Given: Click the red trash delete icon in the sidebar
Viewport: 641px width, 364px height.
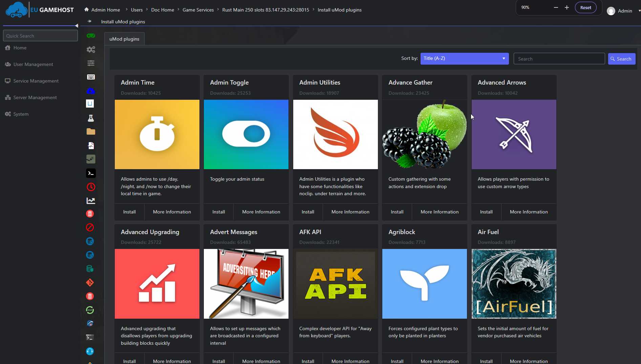Looking at the screenshot, I should [x=90, y=213].
